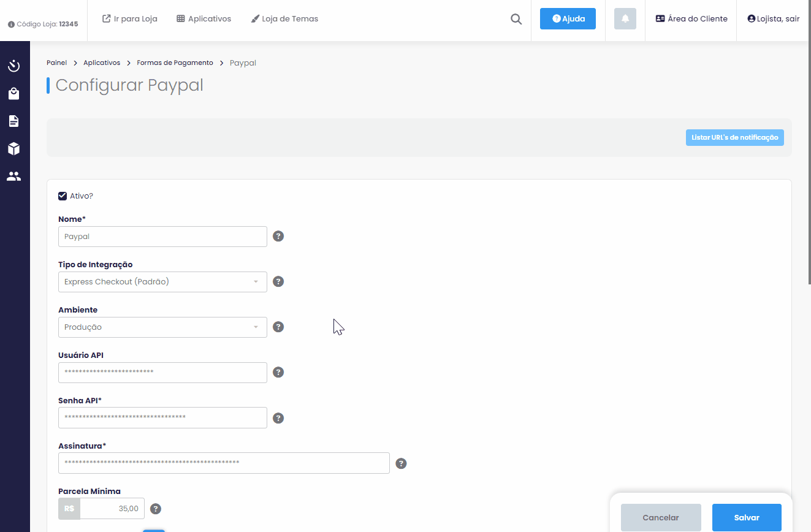Click the Nome input field
The image size is (811, 532).
coord(162,237)
